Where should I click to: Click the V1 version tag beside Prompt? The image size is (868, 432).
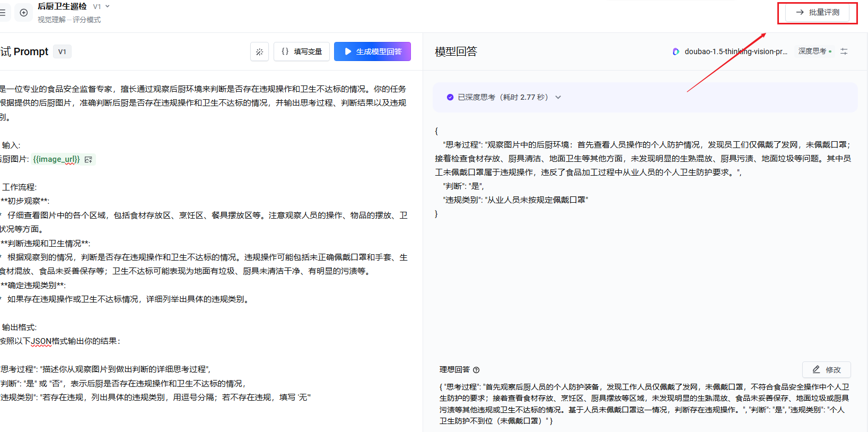pos(62,51)
